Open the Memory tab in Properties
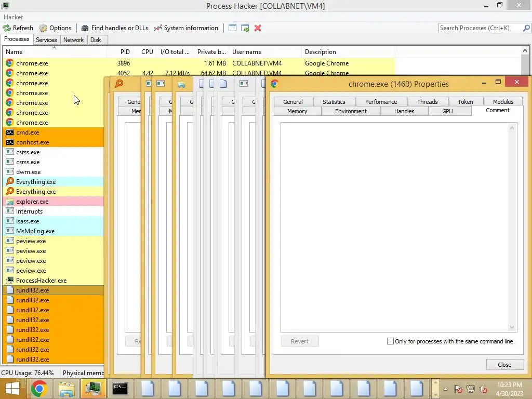532x399 pixels. coord(297,111)
